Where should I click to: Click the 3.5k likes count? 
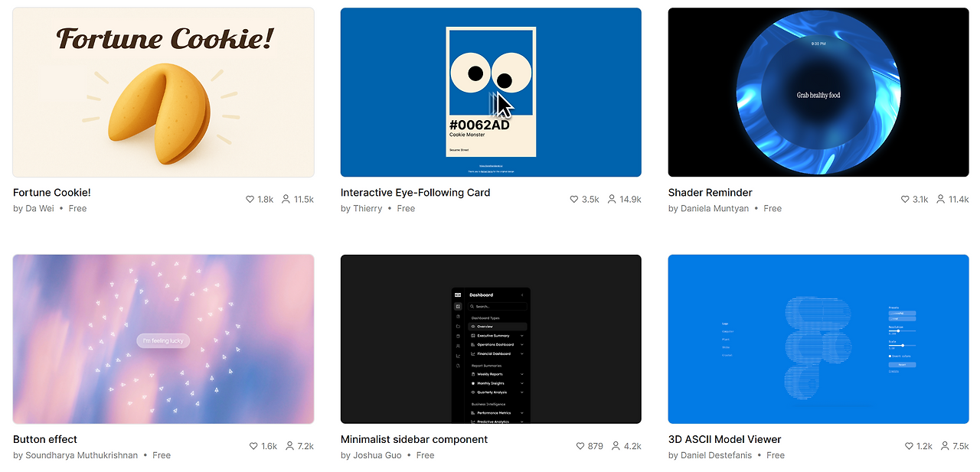[x=590, y=199]
